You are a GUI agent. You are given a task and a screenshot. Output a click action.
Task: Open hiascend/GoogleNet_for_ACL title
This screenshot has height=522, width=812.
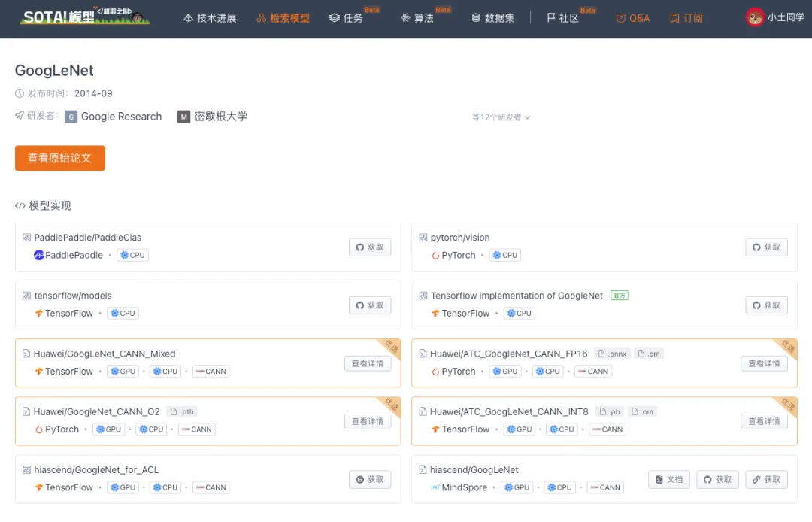pos(96,469)
